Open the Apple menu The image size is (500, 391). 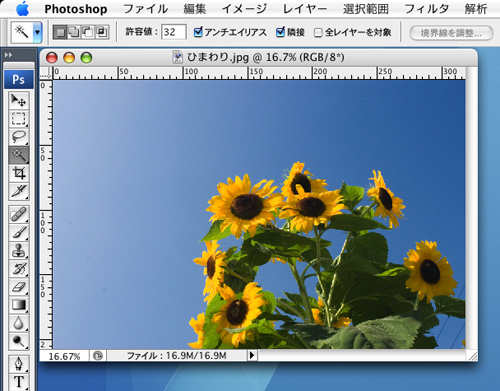coord(23,9)
